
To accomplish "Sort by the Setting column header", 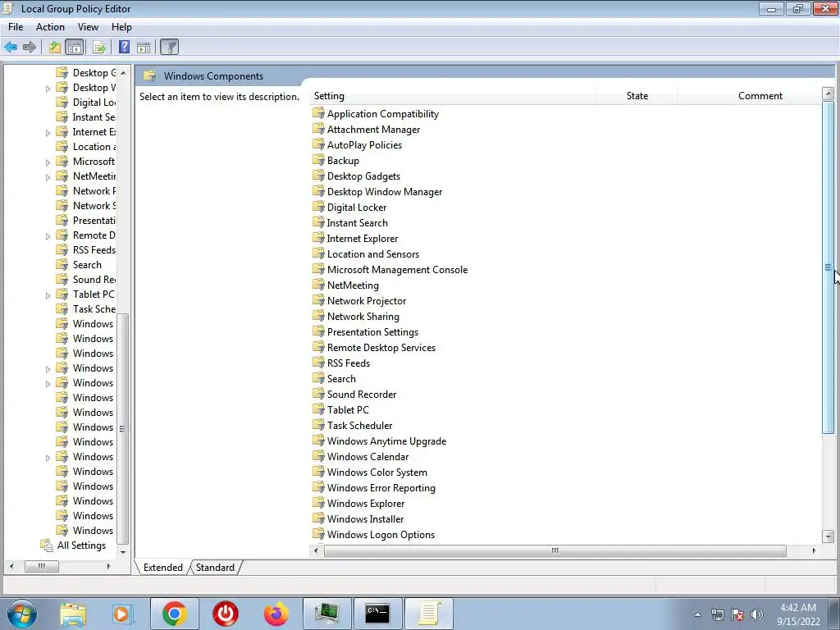I will 453,96.
